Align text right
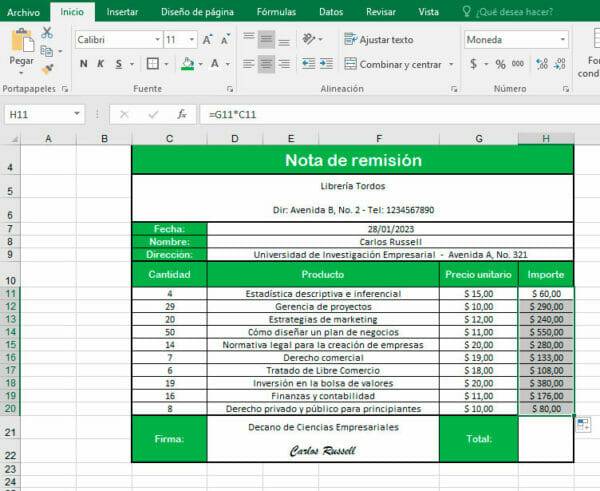600x491 pixels. pos(284,64)
